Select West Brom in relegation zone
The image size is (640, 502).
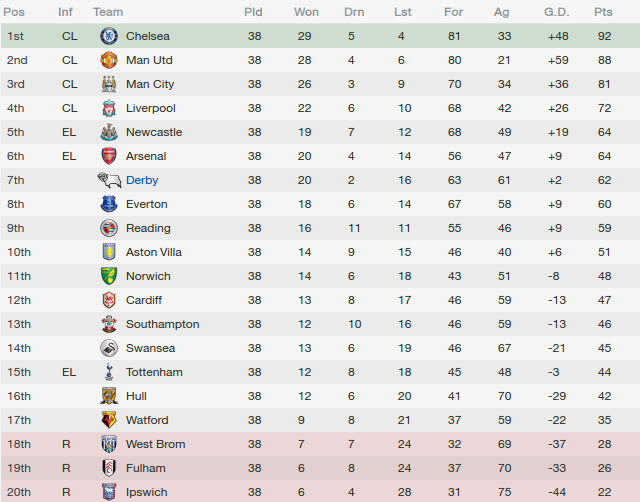pyautogui.click(x=156, y=444)
